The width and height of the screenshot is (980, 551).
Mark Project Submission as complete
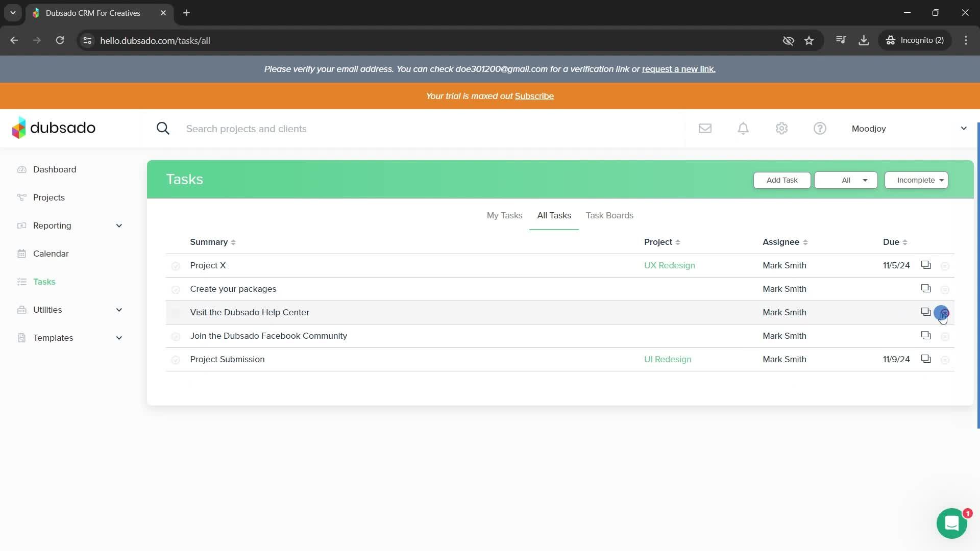176,360
